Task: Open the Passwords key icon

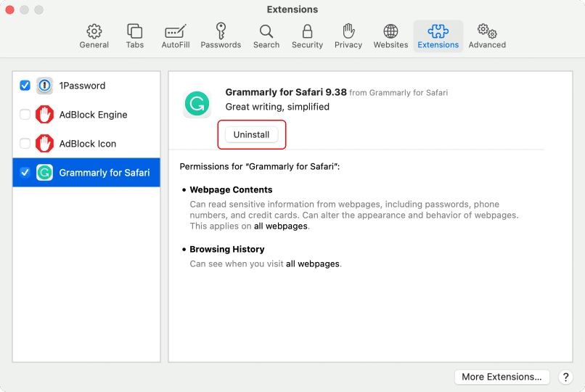Action: tap(221, 31)
